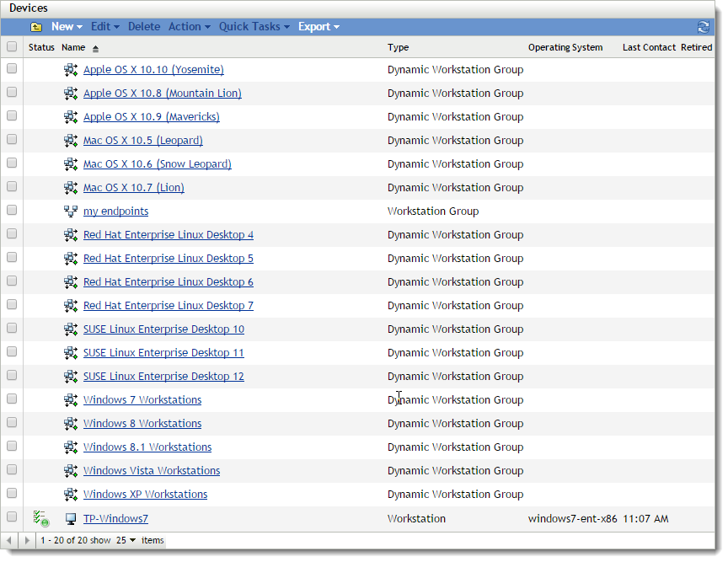This screenshot has width=728, height=562.
Task: Click the monitor icon next to TP-Windows7
Action: 70,518
